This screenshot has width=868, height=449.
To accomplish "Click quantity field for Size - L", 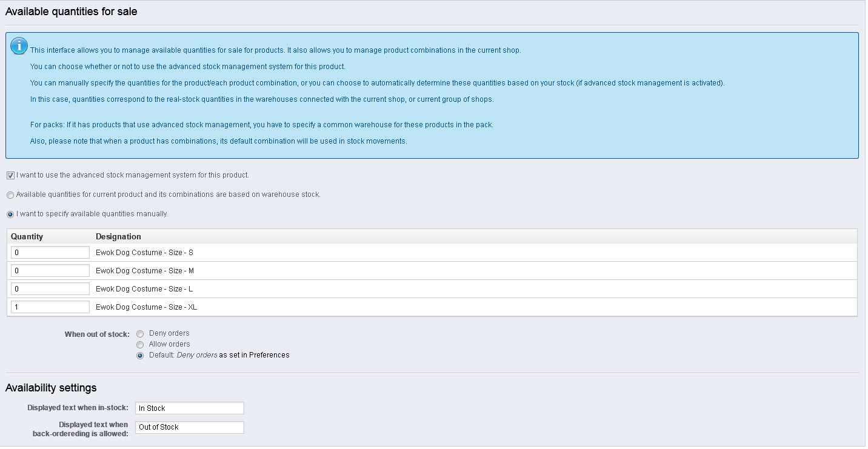I will coord(50,289).
